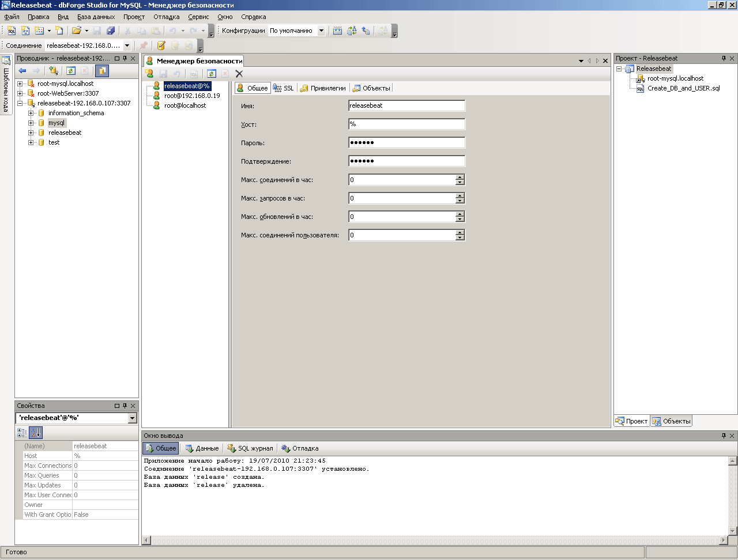Close the Менеджер безопасности document tab
This screenshot has height=560, width=738.
point(605,61)
